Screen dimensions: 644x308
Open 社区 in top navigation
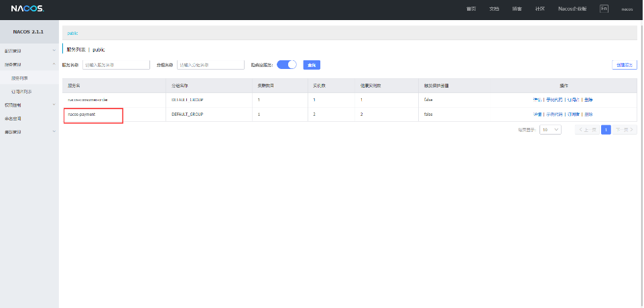click(540, 9)
